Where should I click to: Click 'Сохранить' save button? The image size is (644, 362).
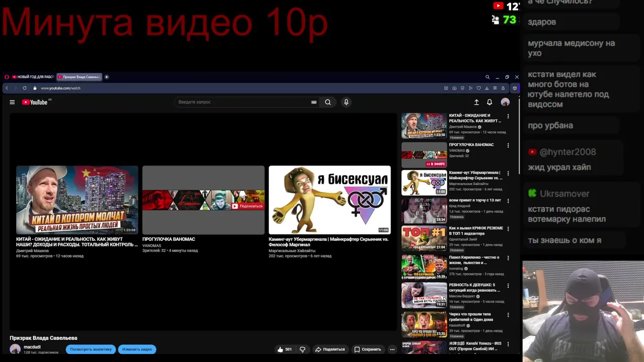(367, 349)
